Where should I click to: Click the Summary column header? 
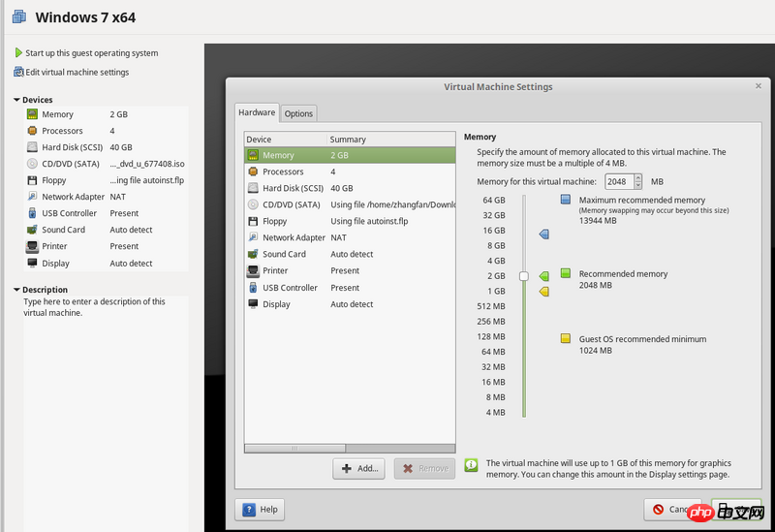(391, 140)
